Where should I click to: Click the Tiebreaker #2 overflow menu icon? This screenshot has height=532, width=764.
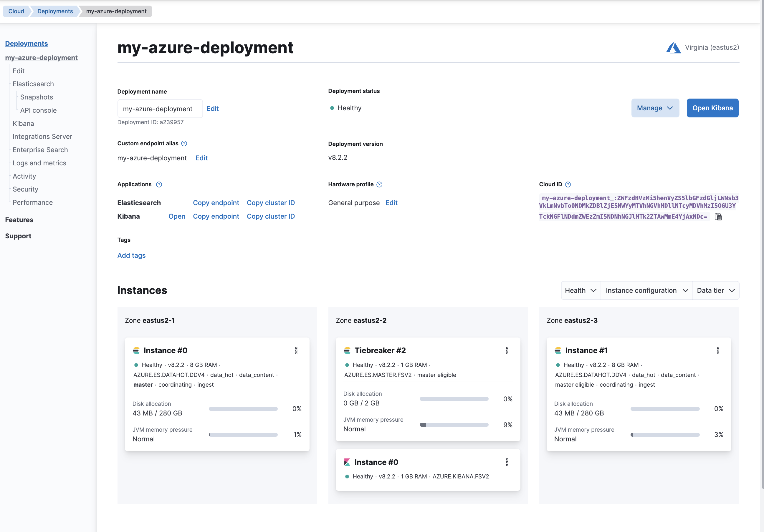[507, 350]
